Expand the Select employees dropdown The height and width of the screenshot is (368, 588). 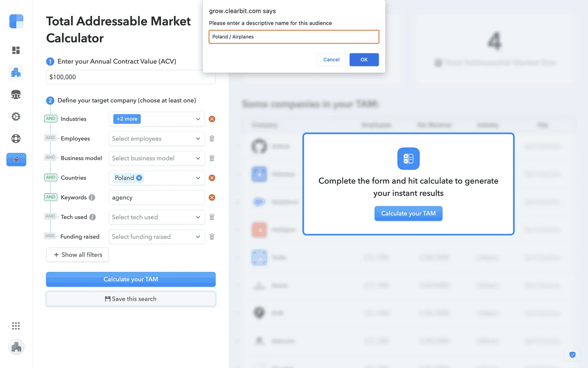156,139
